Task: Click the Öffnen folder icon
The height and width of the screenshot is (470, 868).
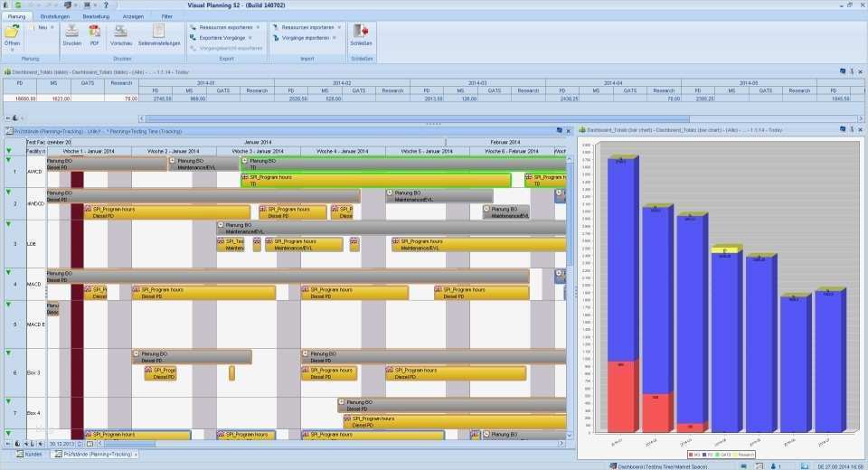Action: [x=12, y=32]
